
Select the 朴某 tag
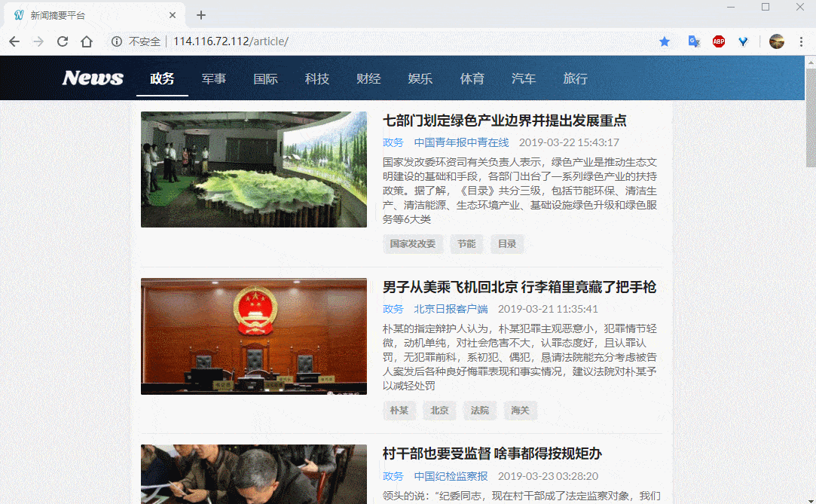399,411
